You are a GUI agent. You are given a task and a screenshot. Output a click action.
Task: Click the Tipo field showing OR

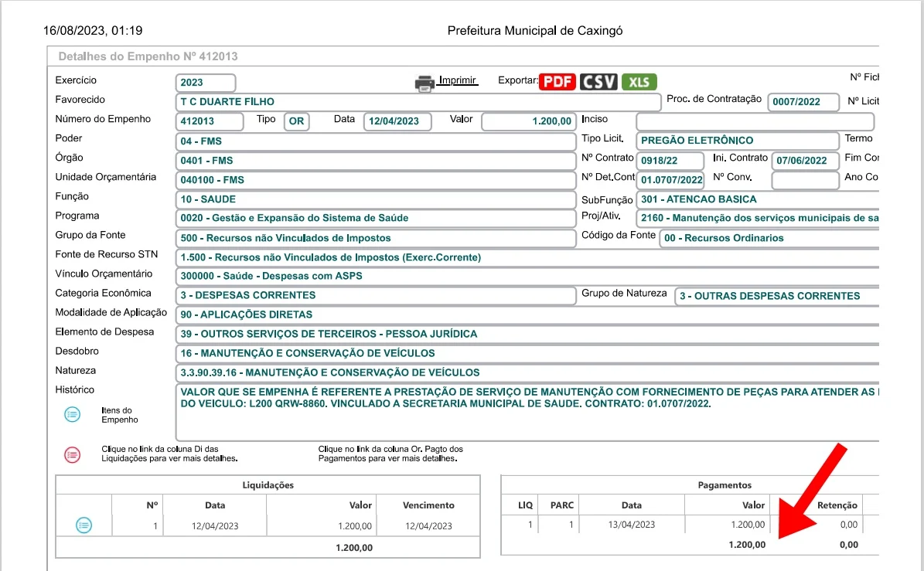tap(296, 121)
